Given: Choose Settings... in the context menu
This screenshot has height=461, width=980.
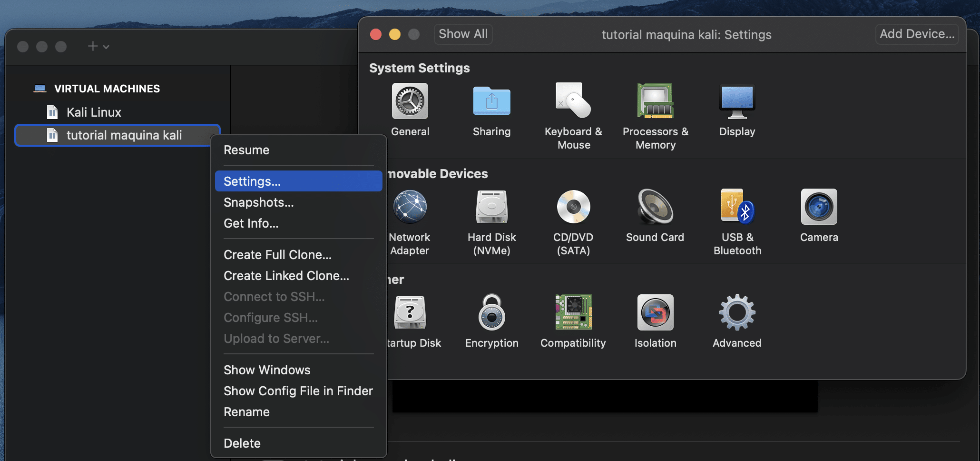Looking at the screenshot, I should [252, 181].
